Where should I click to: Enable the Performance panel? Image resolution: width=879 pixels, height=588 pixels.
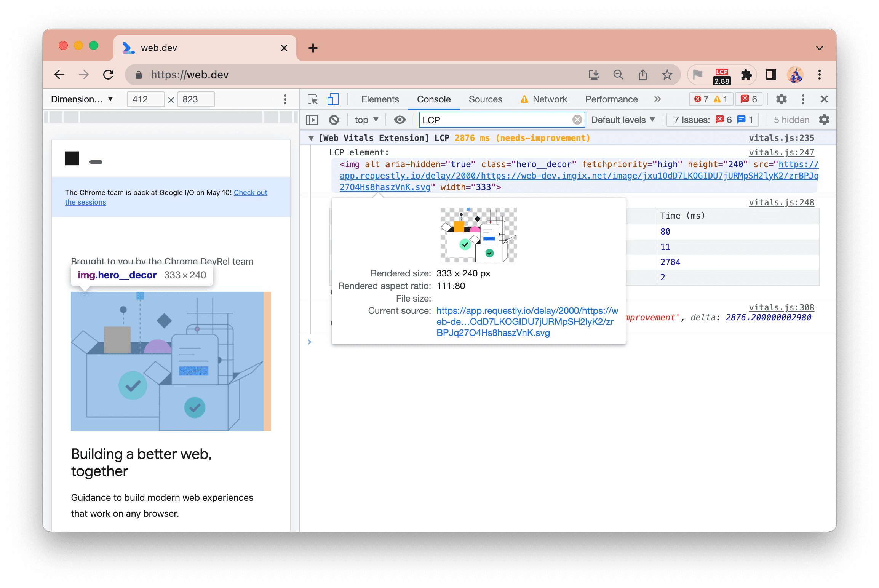[x=611, y=100]
